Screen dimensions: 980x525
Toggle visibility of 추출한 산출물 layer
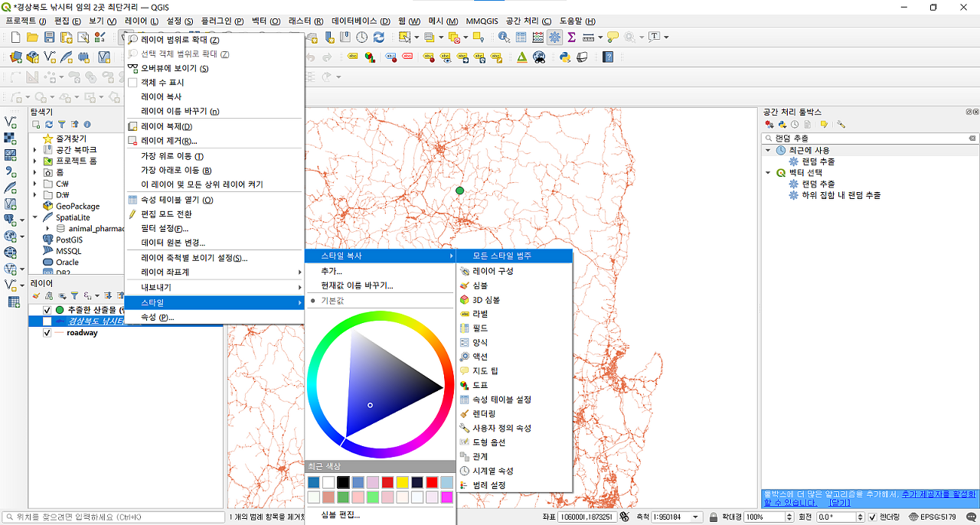47,310
